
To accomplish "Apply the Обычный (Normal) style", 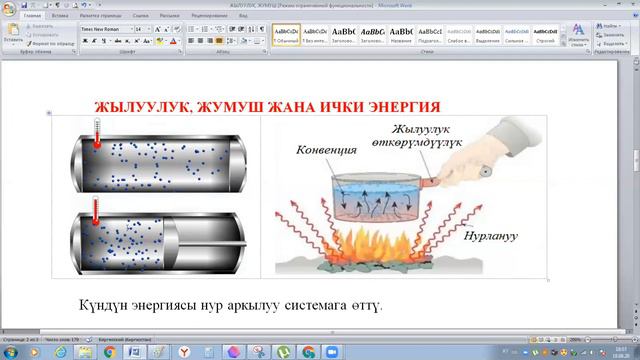I will (x=286, y=35).
